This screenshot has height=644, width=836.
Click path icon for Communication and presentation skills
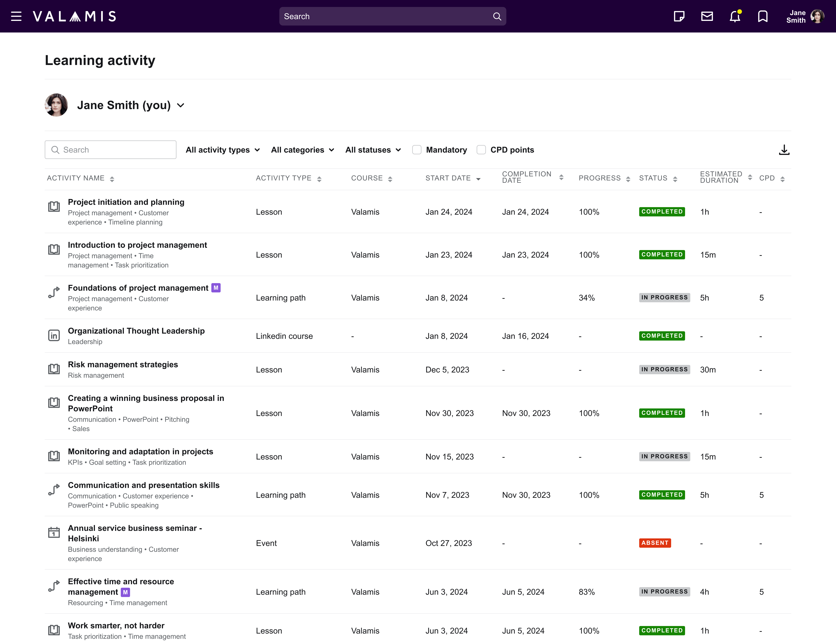[54, 490]
